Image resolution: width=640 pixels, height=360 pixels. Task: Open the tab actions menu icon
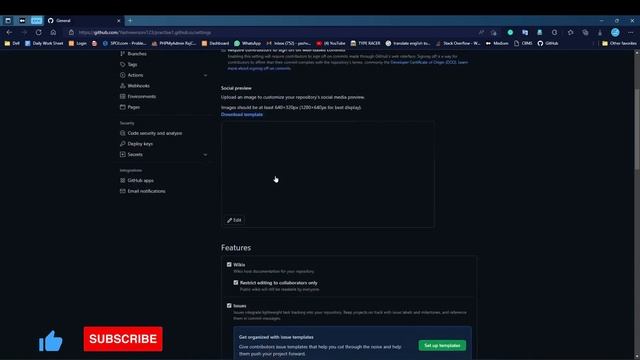(x=8, y=20)
